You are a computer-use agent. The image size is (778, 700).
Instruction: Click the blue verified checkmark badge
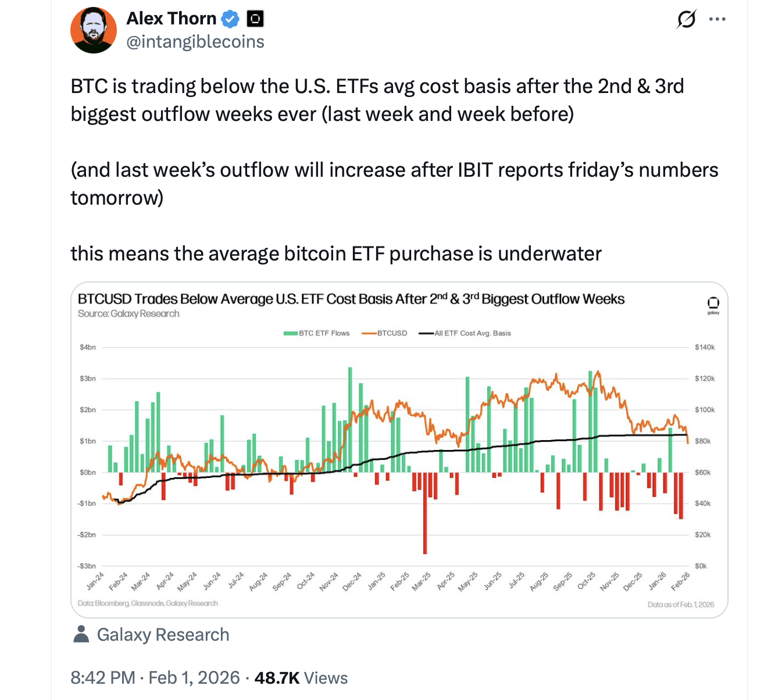[x=231, y=19]
